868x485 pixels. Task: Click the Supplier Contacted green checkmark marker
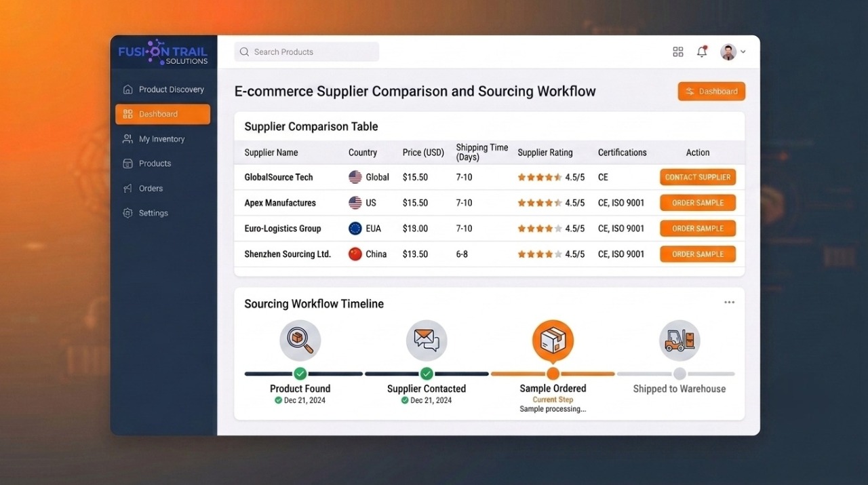pyautogui.click(x=427, y=374)
